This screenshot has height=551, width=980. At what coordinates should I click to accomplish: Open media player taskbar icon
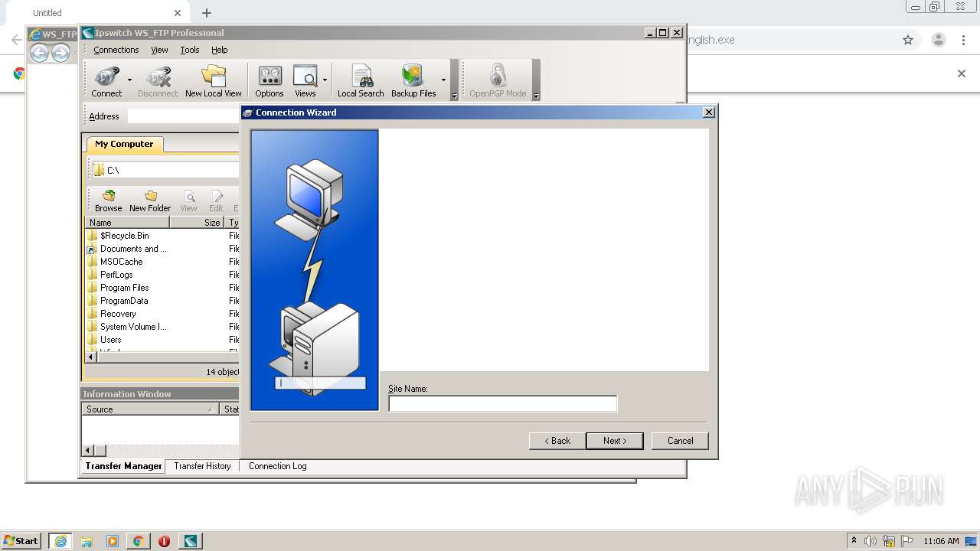113,541
